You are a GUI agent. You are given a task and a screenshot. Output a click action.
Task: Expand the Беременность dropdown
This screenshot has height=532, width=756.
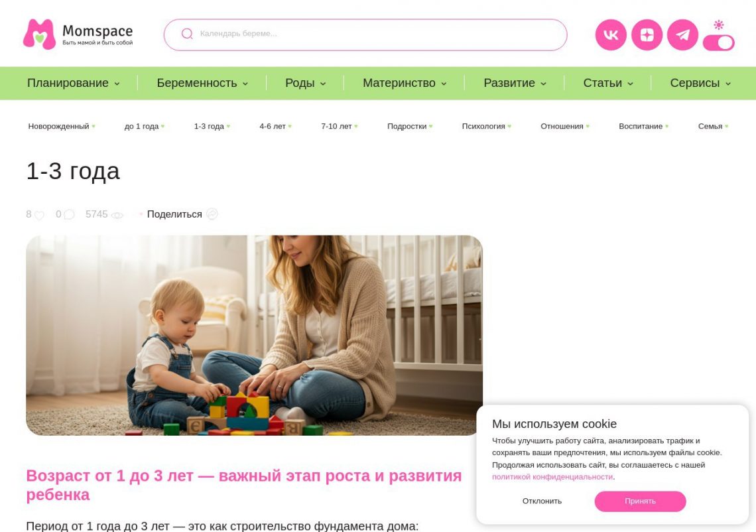(x=202, y=83)
